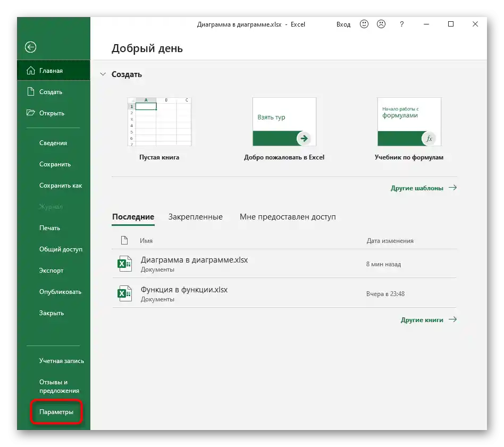The height and width of the screenshot is (447, 504).
Task: Click the Другие книги link
Action: click(422, 320)
